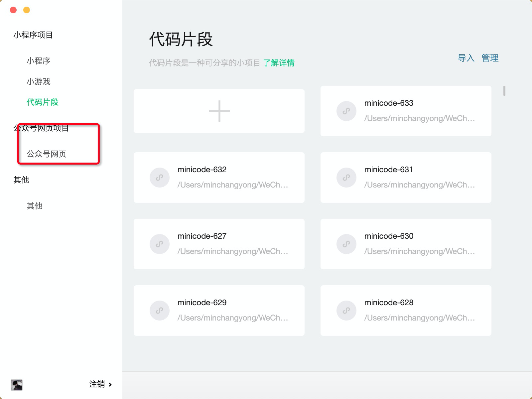Select the indented 其他 sidebar item

pyautogui.click(x=35, y=206)
